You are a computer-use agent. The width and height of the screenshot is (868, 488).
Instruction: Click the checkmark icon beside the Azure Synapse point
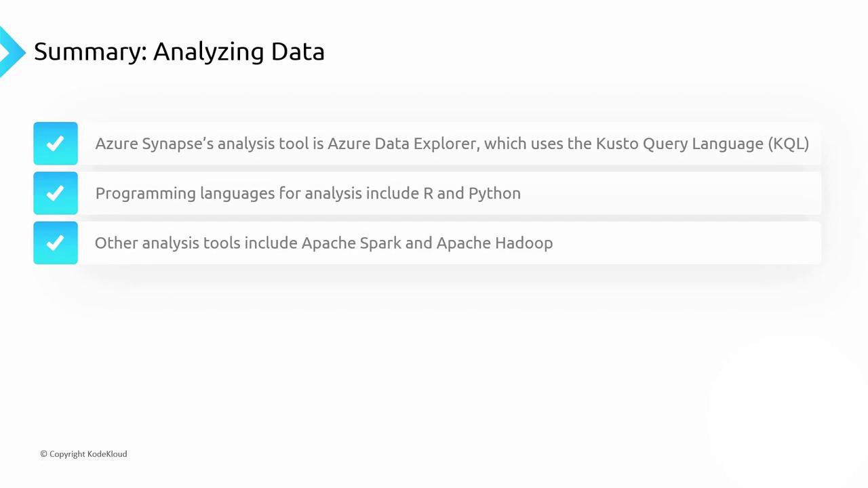click(x=56, y=144)
